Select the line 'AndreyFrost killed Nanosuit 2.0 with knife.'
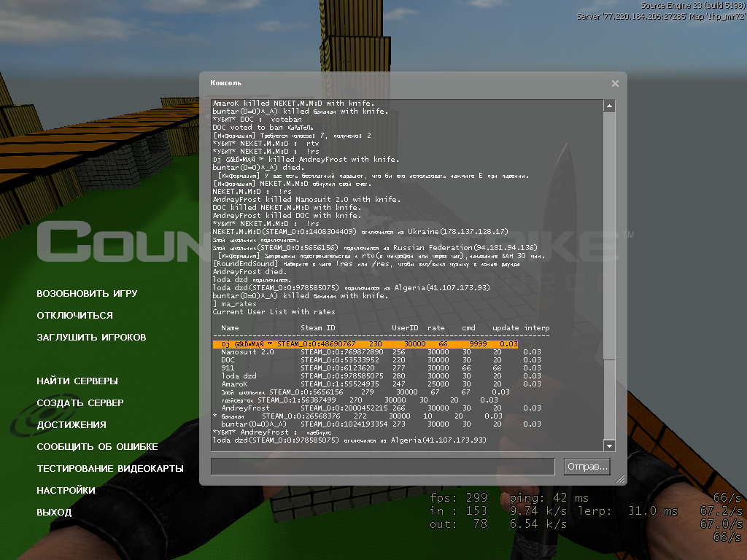 [306, 200]
